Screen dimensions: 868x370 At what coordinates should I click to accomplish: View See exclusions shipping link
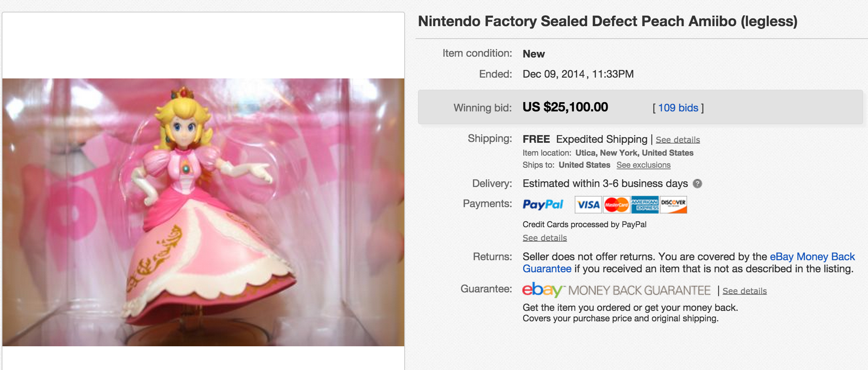[x=643, y=165]
